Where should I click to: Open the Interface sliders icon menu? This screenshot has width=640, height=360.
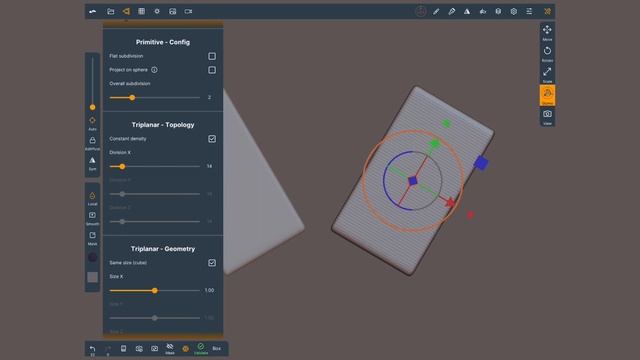(x=529, y=11)
